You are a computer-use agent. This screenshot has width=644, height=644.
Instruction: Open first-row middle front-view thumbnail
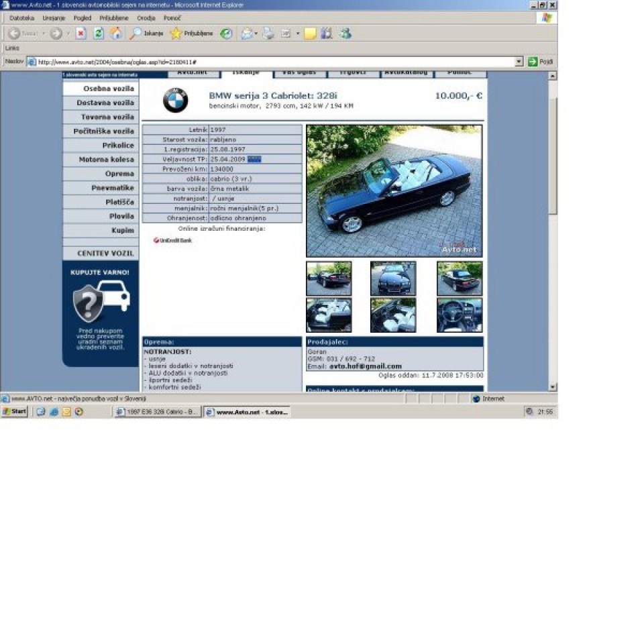(393, 278)
